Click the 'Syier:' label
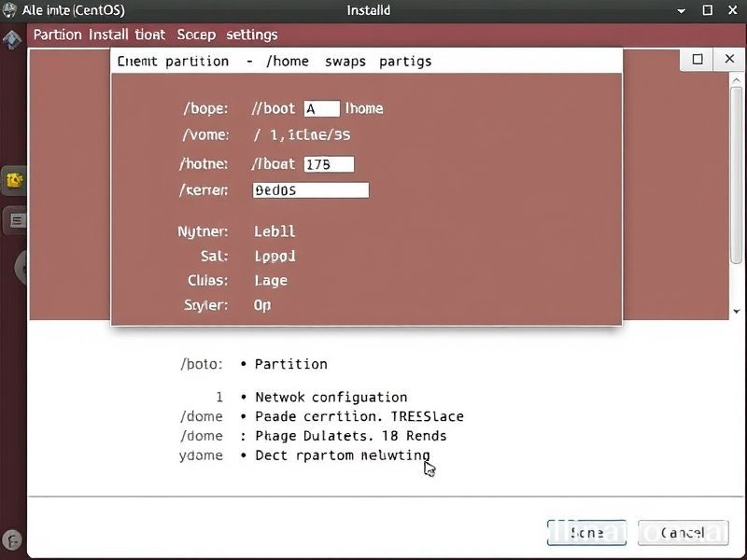Screen dimensions: 747x560 [x=205, y=305]
